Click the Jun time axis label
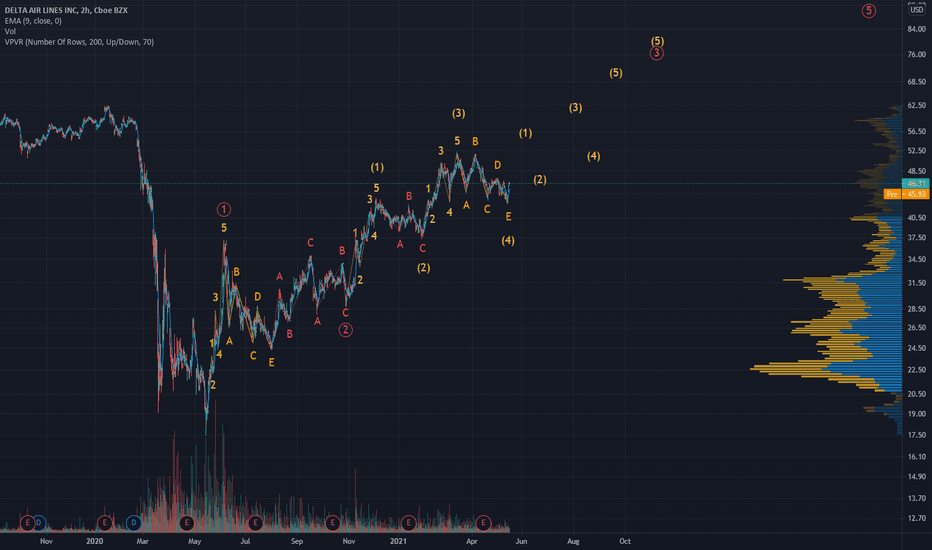The width and height of the screenshot is (932, 550). point(521,541)
